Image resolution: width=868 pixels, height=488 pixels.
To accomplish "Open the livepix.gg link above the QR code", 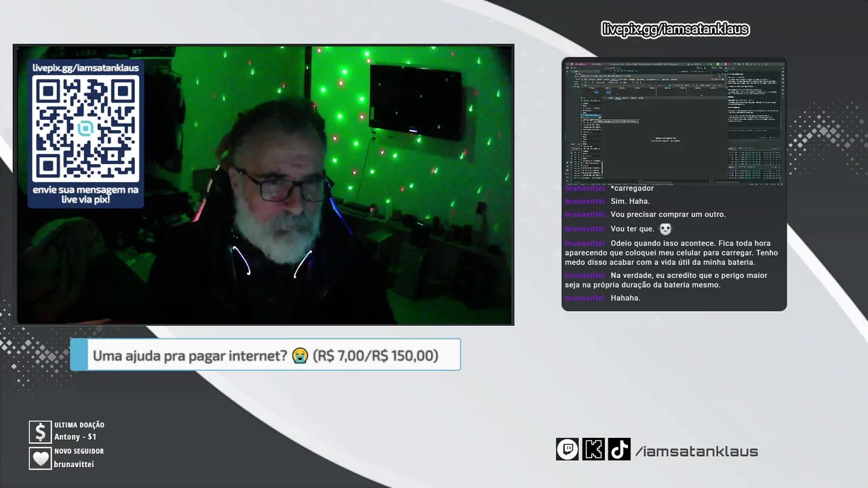I will tap(85, 68).
